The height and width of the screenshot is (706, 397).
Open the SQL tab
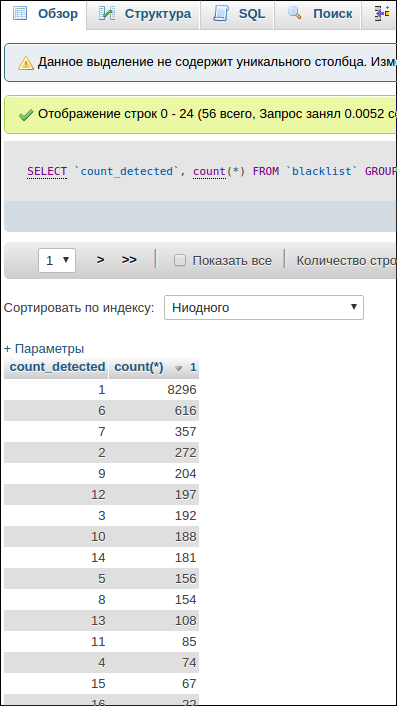coord(238,14)
